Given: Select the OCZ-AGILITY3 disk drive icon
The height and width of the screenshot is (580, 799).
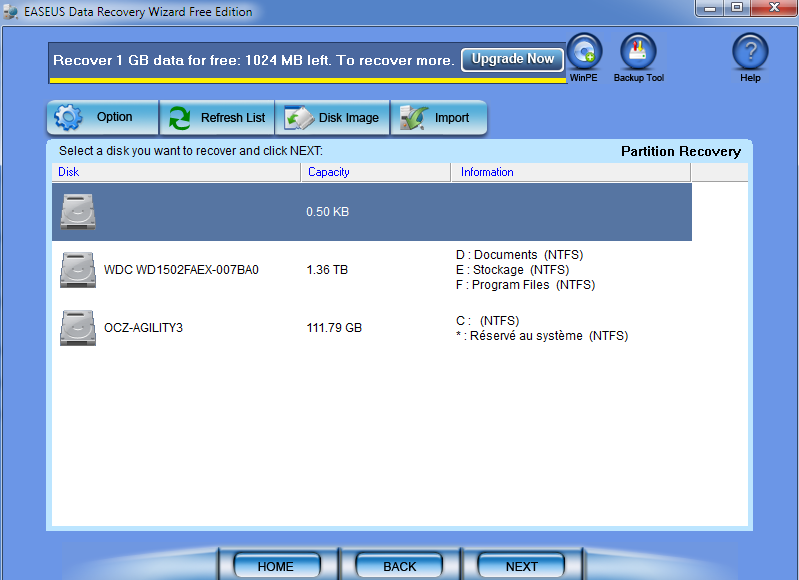Looking at the screenshot, I should coord(78,328).
